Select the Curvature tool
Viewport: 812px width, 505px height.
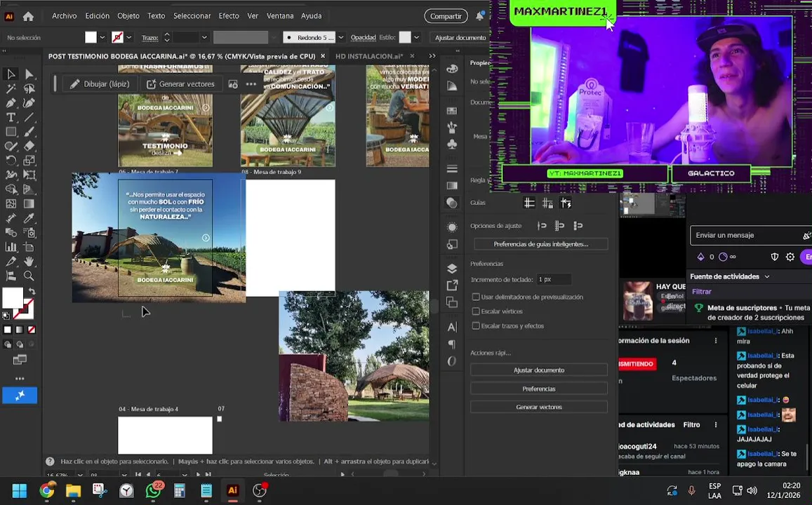pos(29,104)
